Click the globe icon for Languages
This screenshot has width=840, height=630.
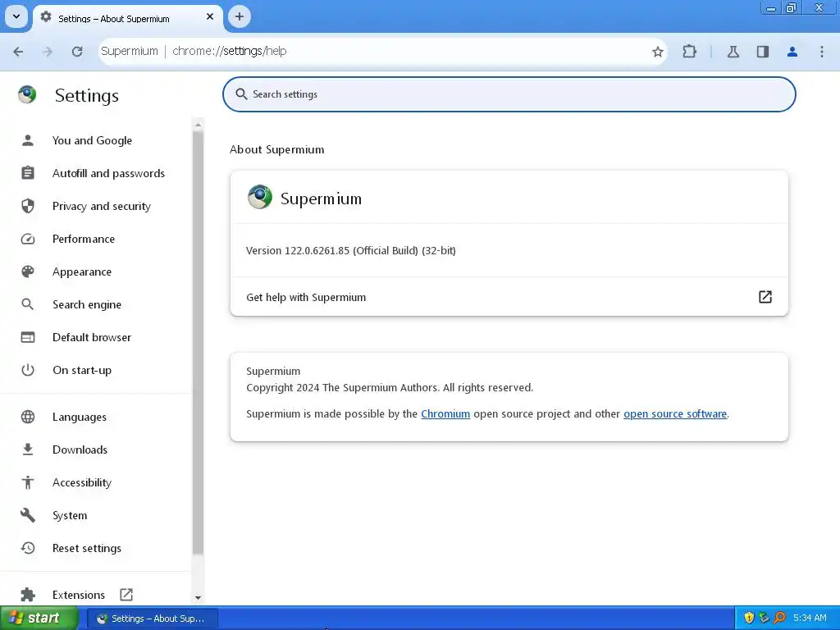pyautogui.click(x=28, y=417)
